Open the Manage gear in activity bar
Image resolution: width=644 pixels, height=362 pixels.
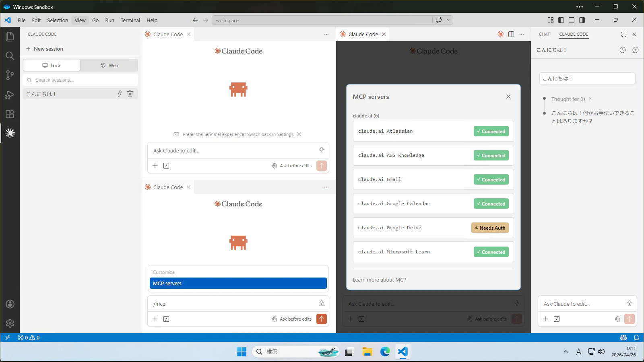click(10, 323)
